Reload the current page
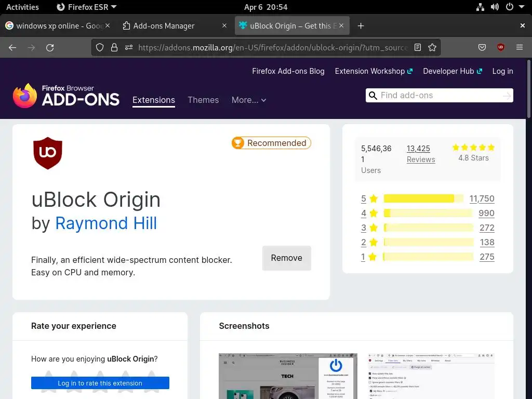Screen dimensions: 532x399 click(50, 47)
